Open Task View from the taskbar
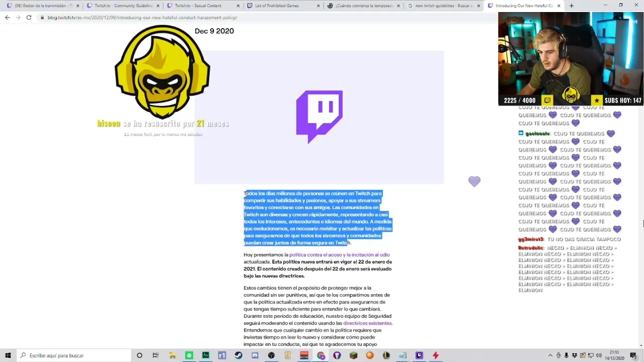 (x=155, y=355)
